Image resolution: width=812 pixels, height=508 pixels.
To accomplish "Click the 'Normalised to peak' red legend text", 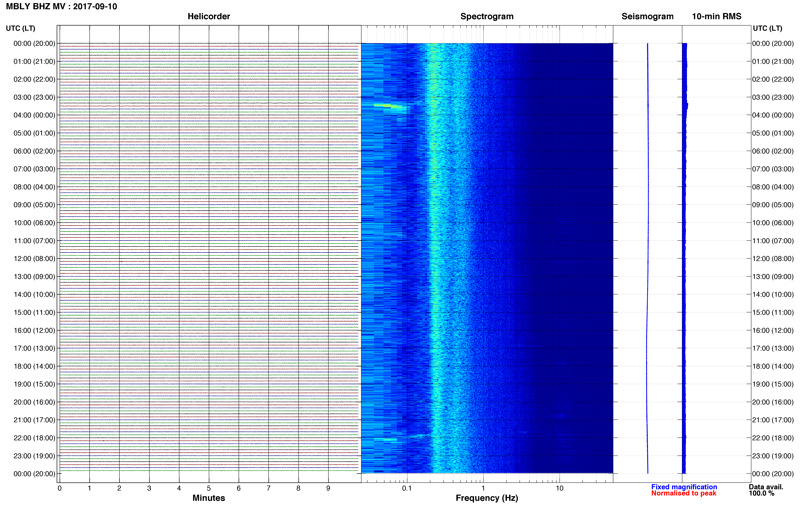I will click(684, 493).
